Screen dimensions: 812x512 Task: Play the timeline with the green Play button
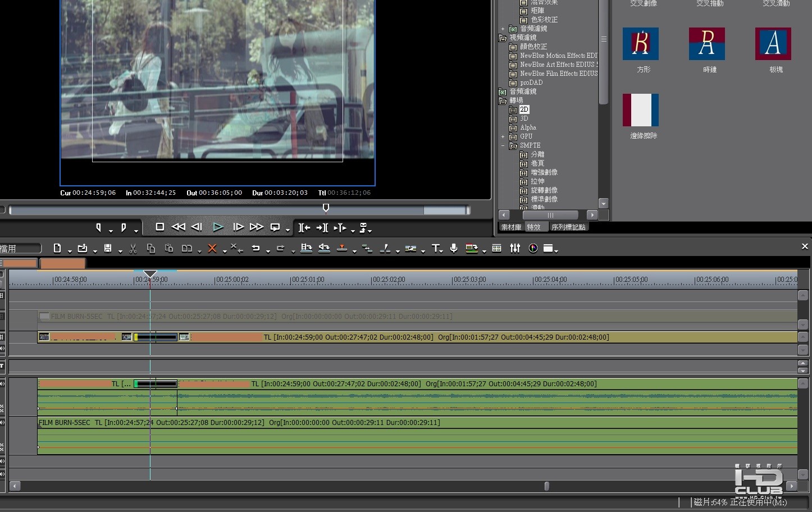tap(218, 227)
